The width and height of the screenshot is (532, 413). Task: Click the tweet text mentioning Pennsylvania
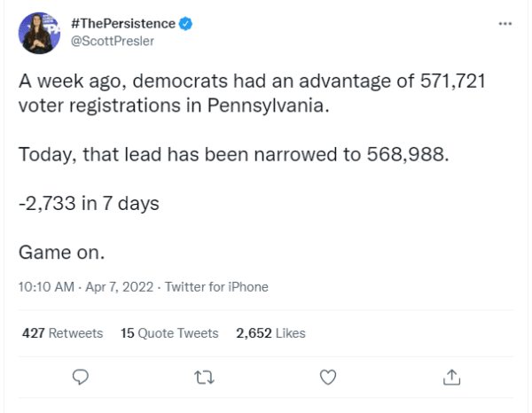pyautogui.click(x=174, y=105)
